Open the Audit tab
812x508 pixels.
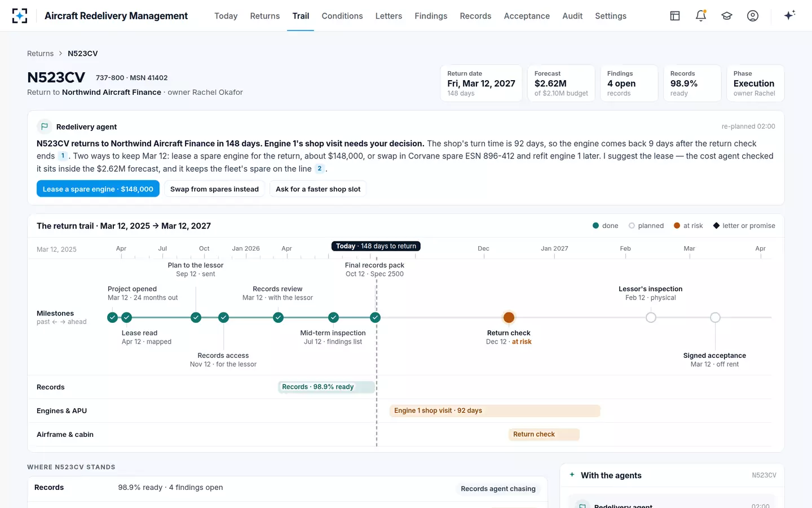click(572, 16)
